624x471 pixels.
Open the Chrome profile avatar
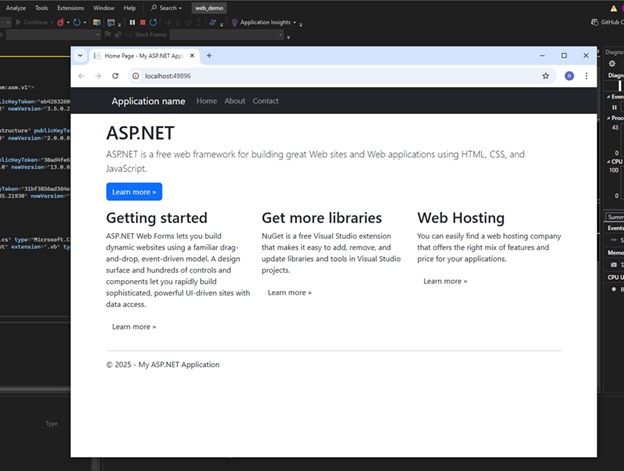click(569, 76)
